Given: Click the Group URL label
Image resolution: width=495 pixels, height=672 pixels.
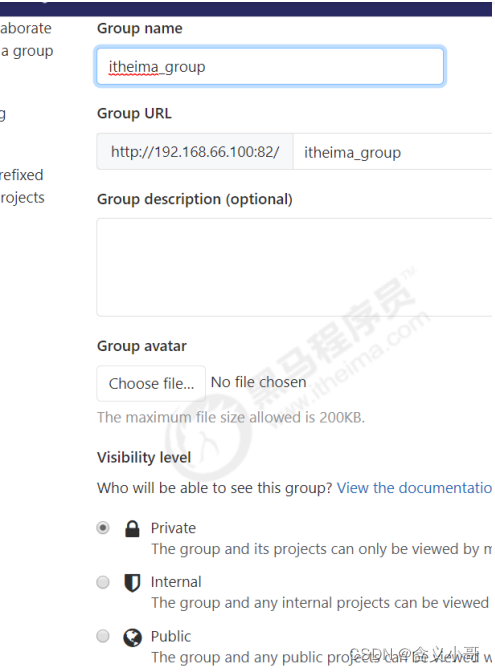Looking at the screenshot, I should (134, 114).
